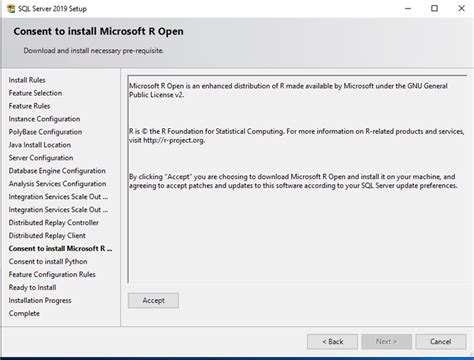
Task: Maximize the setup window
Action: [434, 9]
